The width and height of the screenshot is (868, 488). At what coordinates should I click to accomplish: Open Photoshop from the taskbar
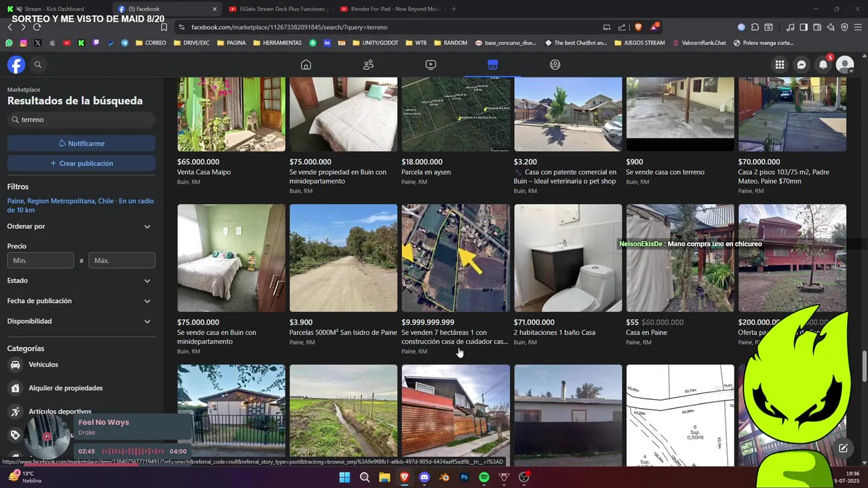click(465, 477)
